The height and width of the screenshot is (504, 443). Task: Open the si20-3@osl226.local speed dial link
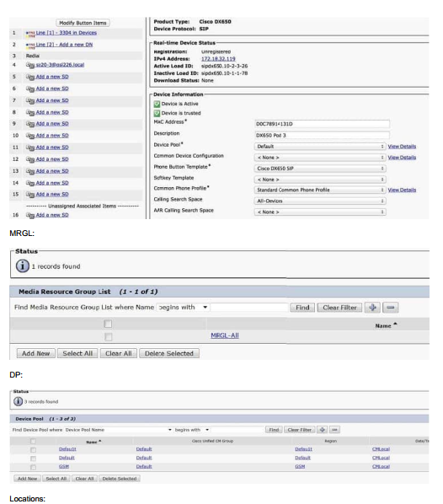click(x=60, y=65)
